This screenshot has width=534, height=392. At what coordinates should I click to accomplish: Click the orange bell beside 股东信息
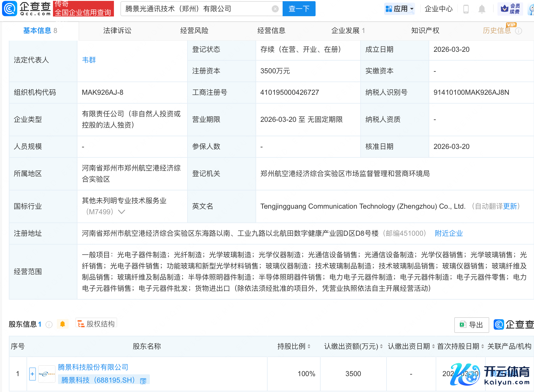click(62, 324)
